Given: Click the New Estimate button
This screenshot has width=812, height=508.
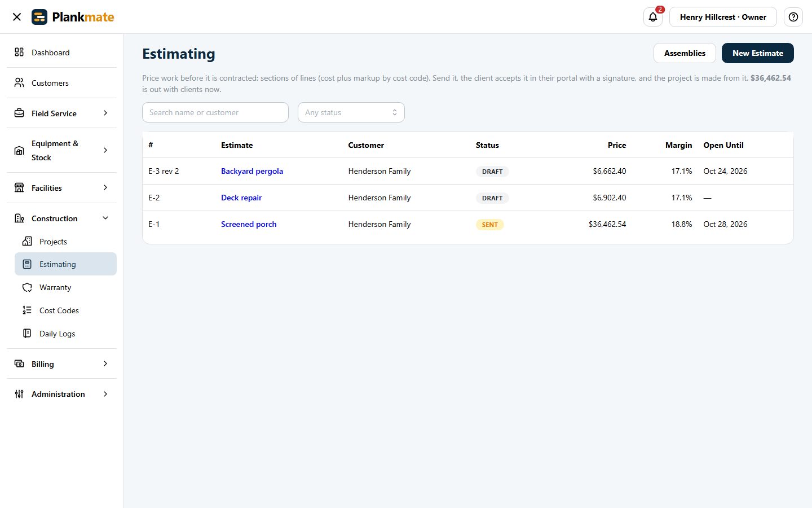Looking at the screenshot, I should click(758, 53).
